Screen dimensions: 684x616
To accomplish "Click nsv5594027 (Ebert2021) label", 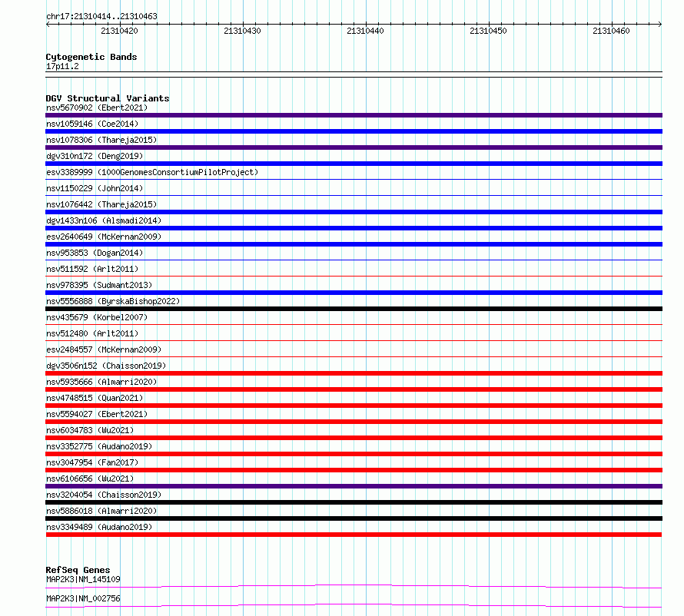I will coord(97,414).
